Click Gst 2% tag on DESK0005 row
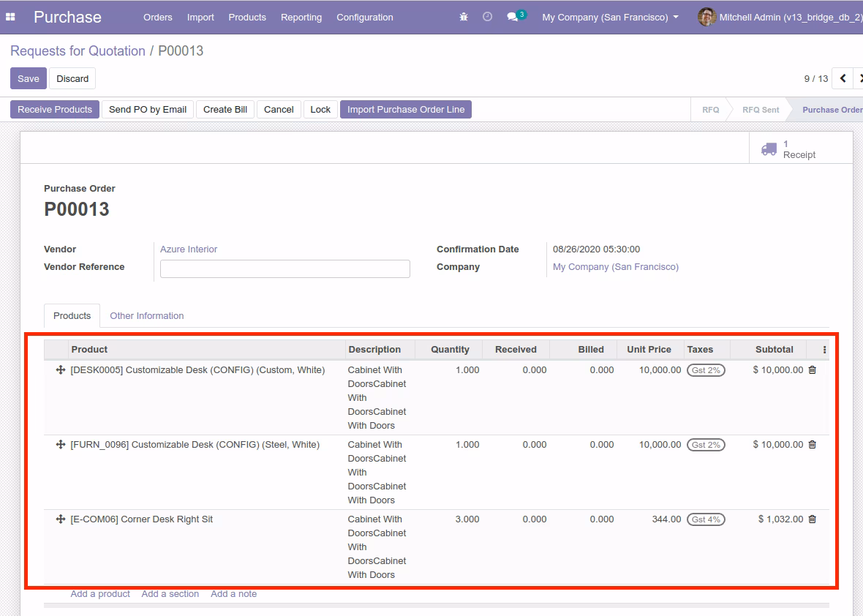 click(706, 370)
